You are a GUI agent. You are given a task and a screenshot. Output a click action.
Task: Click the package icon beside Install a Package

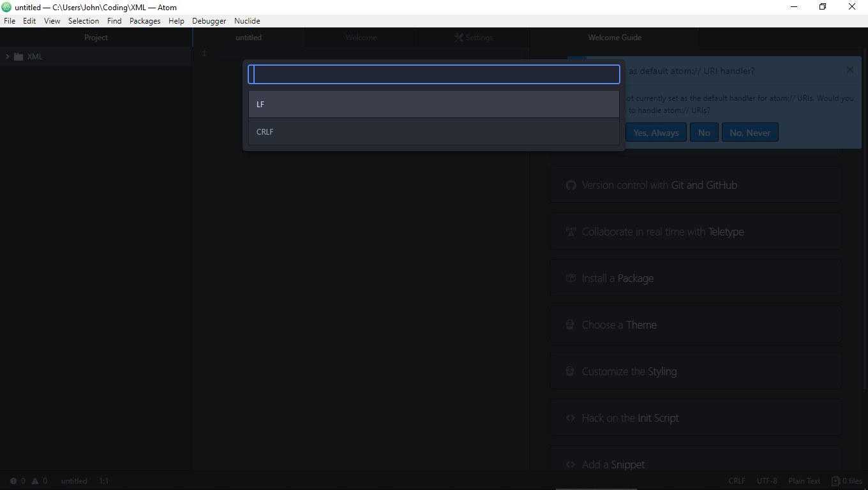coord(570,278)
